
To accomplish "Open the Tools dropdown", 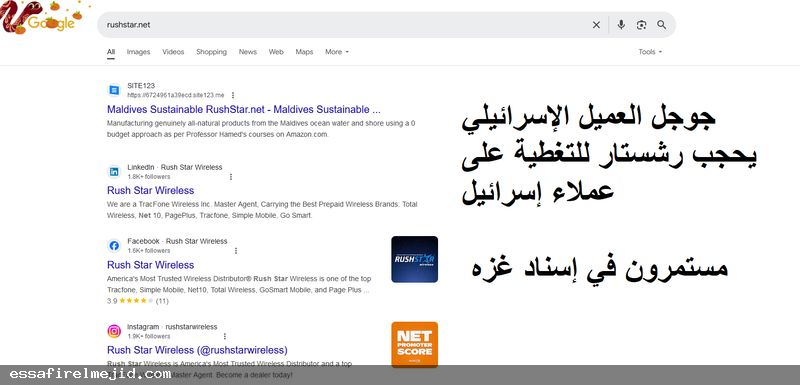I will (650, 52).
